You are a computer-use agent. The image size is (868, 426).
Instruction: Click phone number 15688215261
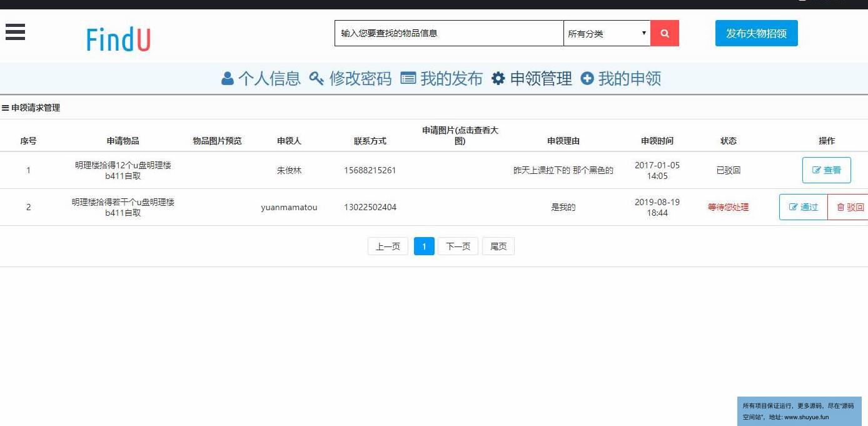pyautogui.click(x=370, y=170)
